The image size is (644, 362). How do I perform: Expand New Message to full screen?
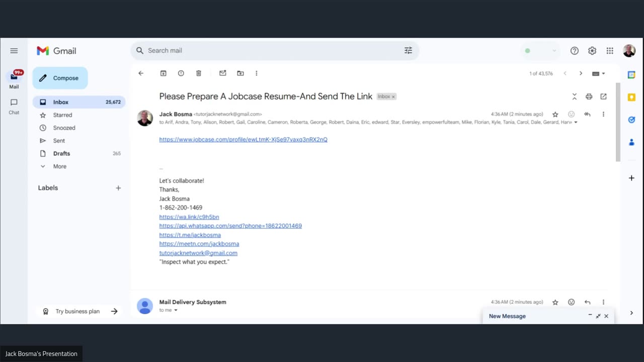coord(598,316)
